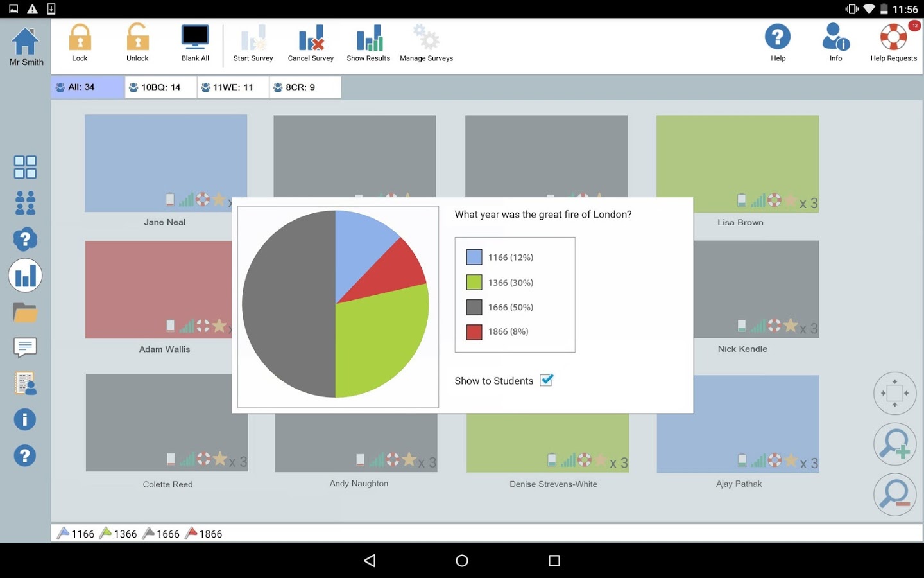Click the fit-to-screen arrows button
This screenshot has width=924, height=578.
(894, 393)
